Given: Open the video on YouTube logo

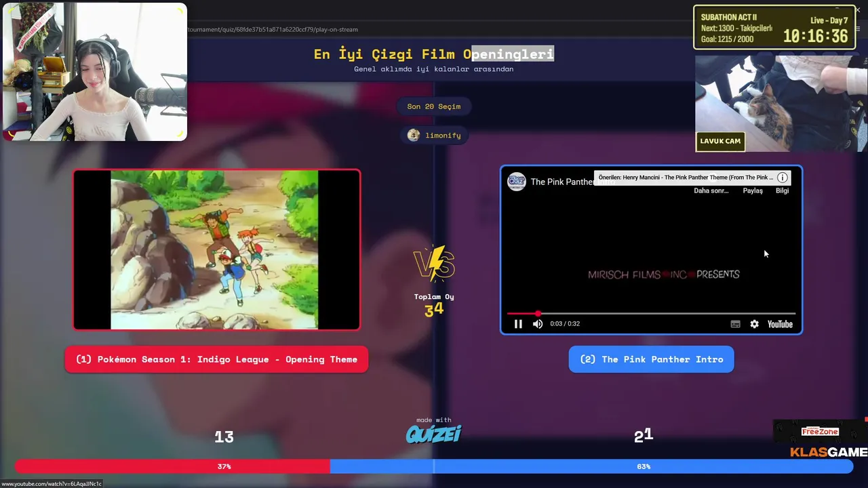Looking at the screenshot, I should click(780, 324).
